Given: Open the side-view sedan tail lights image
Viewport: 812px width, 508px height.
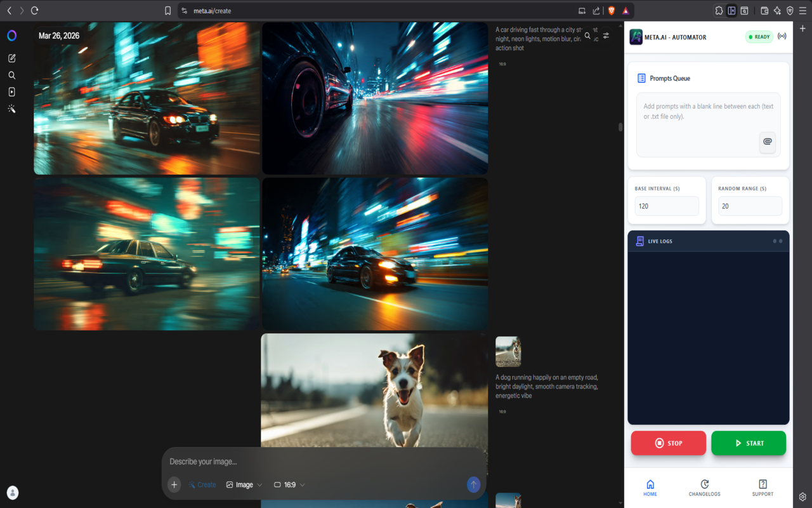Looking at the screenshot, I should coord(147,254).
